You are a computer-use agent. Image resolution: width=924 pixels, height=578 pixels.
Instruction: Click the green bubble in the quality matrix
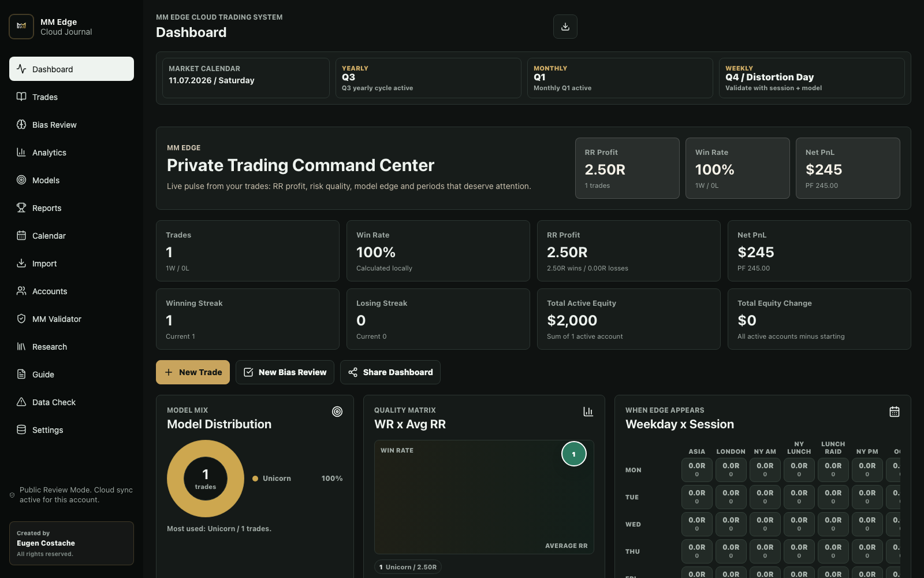pos(574,454)
